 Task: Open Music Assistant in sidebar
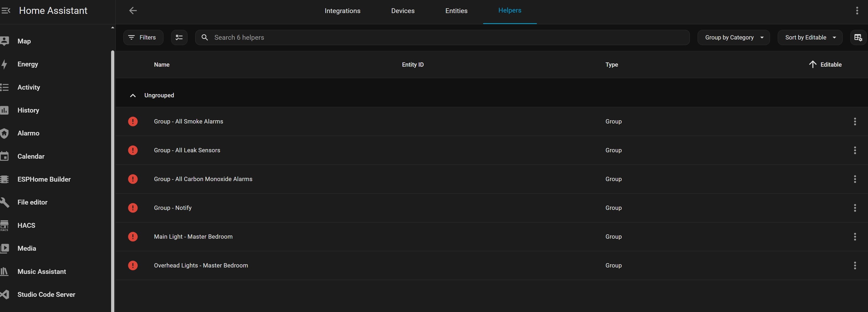tap(41, 272)
